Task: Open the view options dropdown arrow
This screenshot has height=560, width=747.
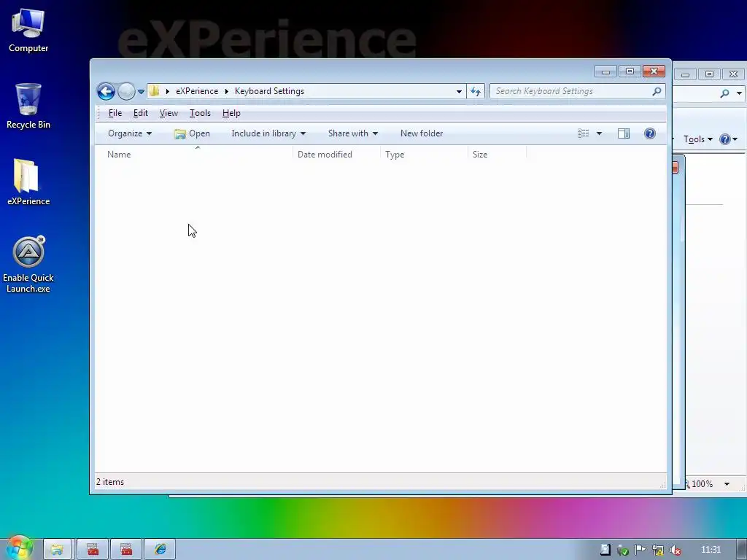Action: [599, 134]
